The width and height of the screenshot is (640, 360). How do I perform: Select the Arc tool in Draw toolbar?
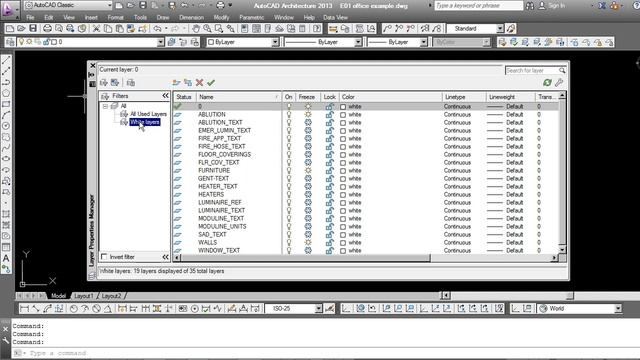(6, 115)
